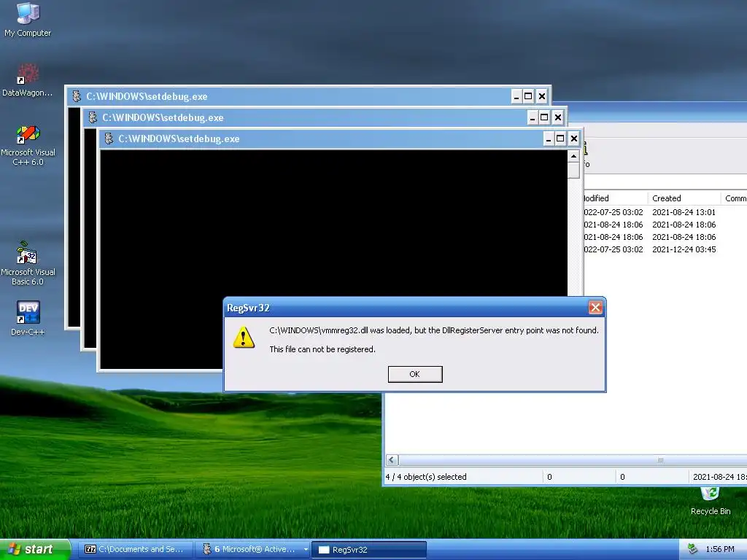The image size is (747, 560).
Task: Close the RegSvr32 error dialog
Action: (595, 308)
